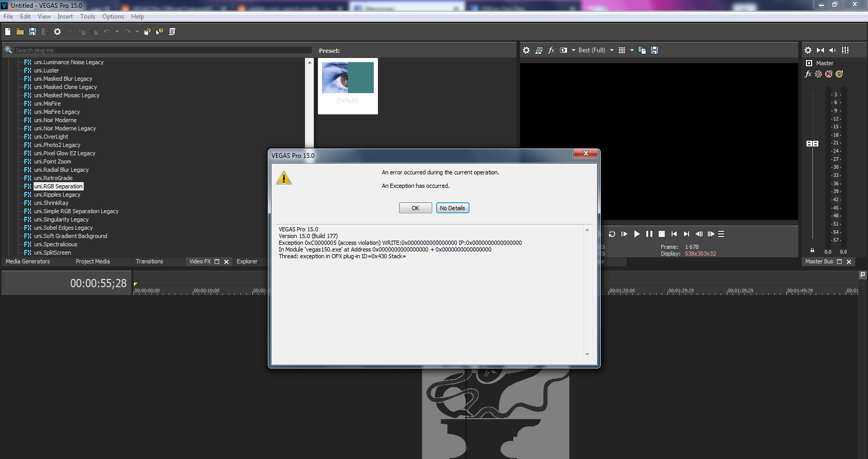Create a new project via toolbar icon
This screenshot has height=459, width=868.
tap(8, 32)
